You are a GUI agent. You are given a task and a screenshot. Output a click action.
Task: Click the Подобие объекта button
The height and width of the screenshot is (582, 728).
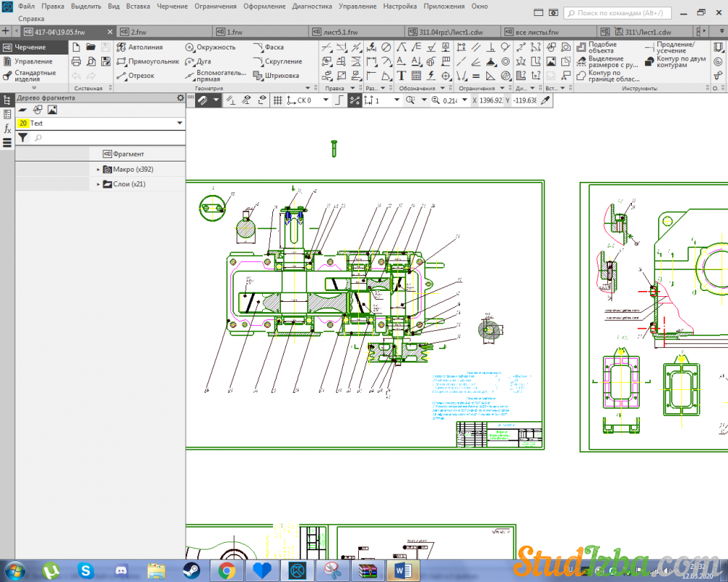(x=602, y=47)
